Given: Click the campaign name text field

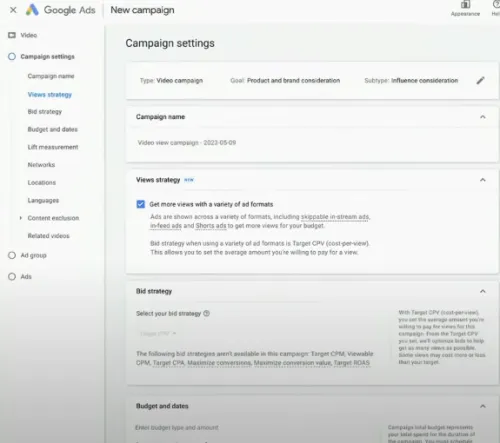Looking at the screenshot, I should (187, 143).
